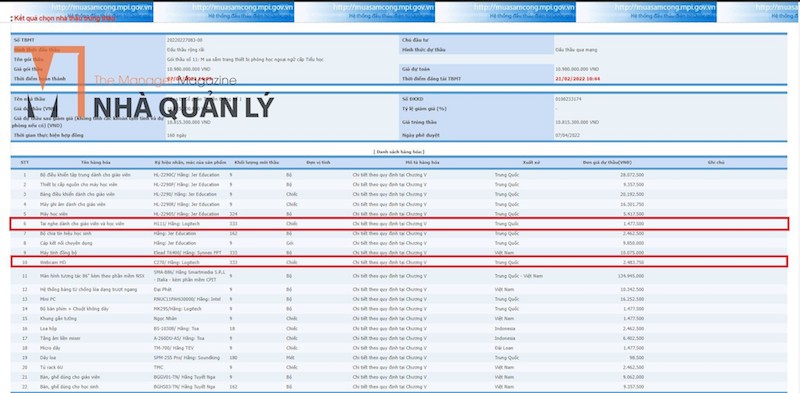Screen dimensions: 800x393
Task: Click the red '21/02/2022 10:44' posting time
Action: tap(578, 79)
